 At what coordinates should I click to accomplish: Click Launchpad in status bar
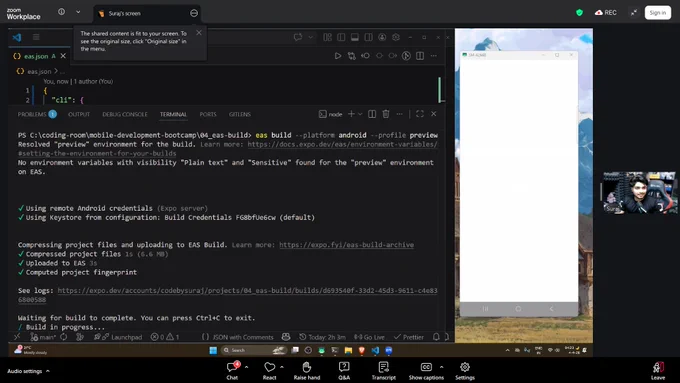[x=122, y=337]
